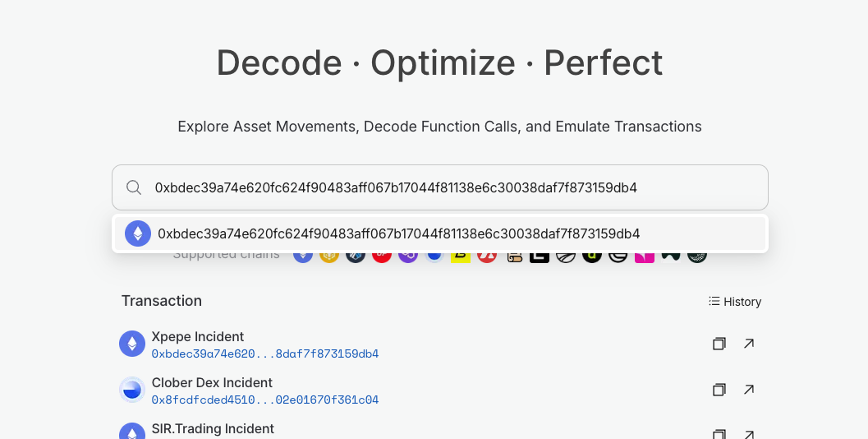Click the search magnifier icon
This screenshot has height=439, width=868.
[134, 187]
